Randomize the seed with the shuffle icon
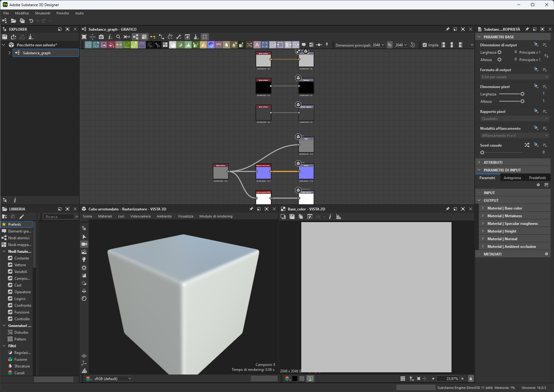 [x=527, y=145]
